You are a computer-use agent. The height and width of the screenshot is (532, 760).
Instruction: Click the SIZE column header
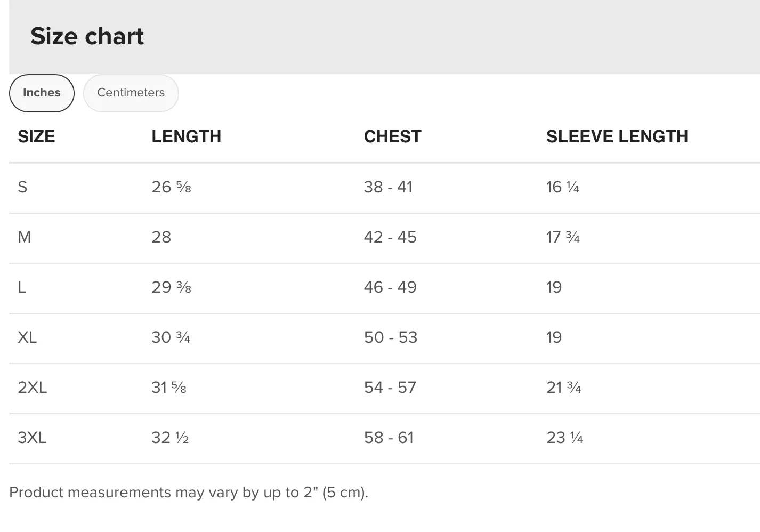[36, 136]
